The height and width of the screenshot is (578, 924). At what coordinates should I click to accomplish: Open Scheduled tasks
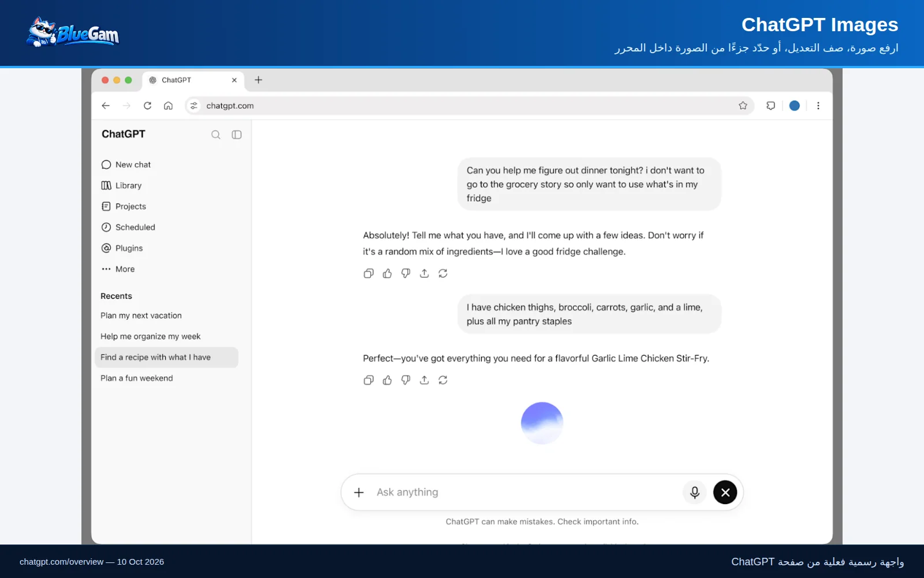click(x=128, y=227)
